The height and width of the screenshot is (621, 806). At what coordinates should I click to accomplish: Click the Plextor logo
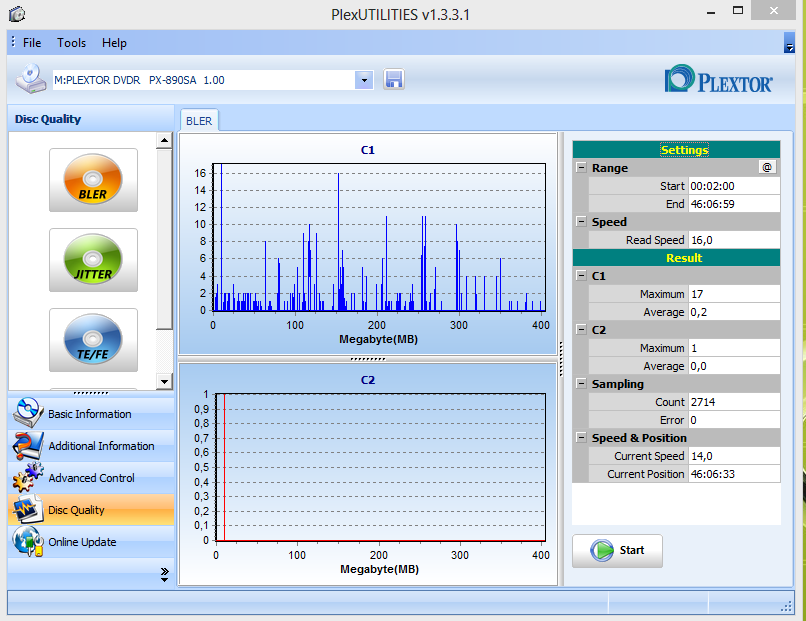718,79
